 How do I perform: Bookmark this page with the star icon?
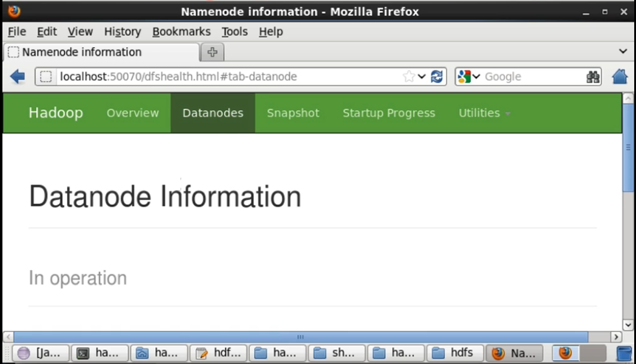click(x=409, y=76)
